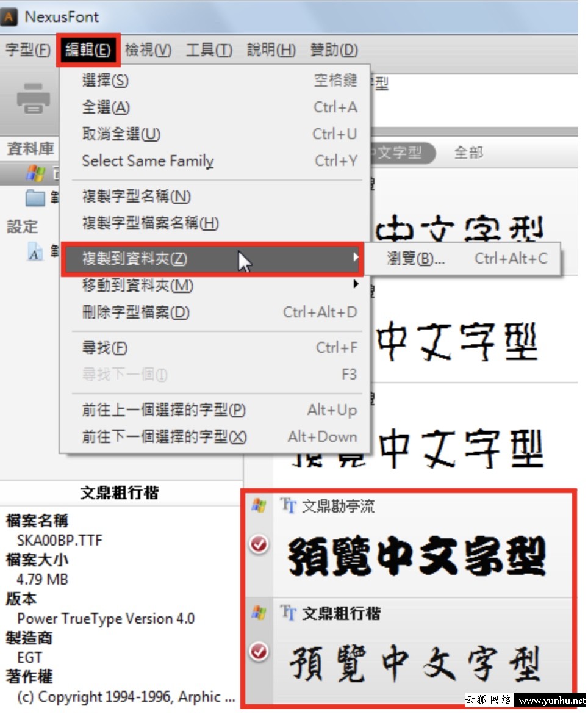Click the NexusFont app icon in title bar
The image size is (588, 714).
[9, 17]
